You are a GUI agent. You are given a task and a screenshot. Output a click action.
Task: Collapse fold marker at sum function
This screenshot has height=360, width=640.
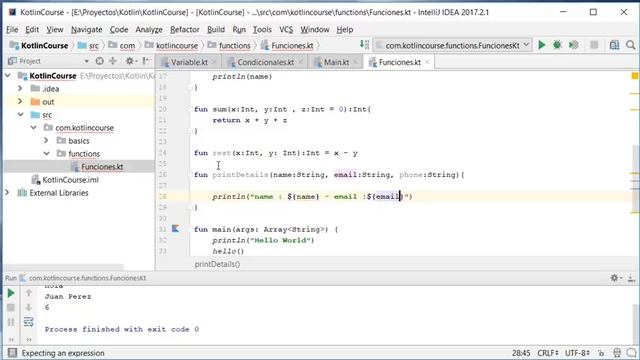pyautogui.click(x=190, y=109)
